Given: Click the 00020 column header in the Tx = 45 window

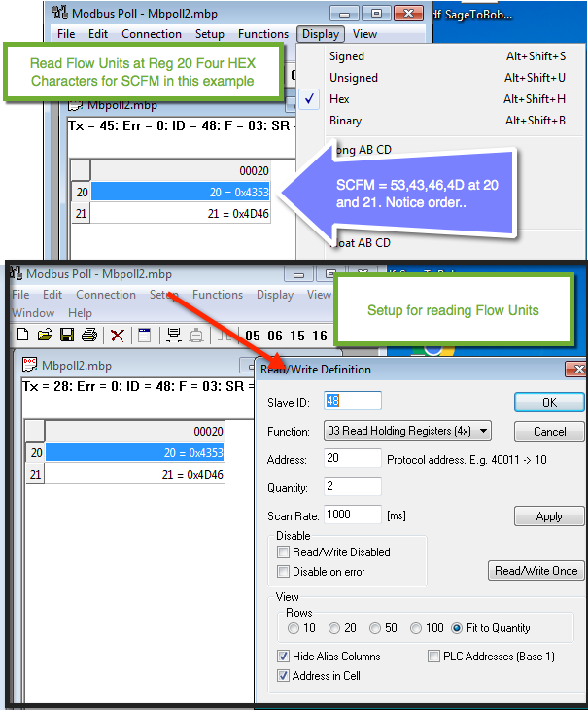Looking at the screenshot, I should pos(181,171).
